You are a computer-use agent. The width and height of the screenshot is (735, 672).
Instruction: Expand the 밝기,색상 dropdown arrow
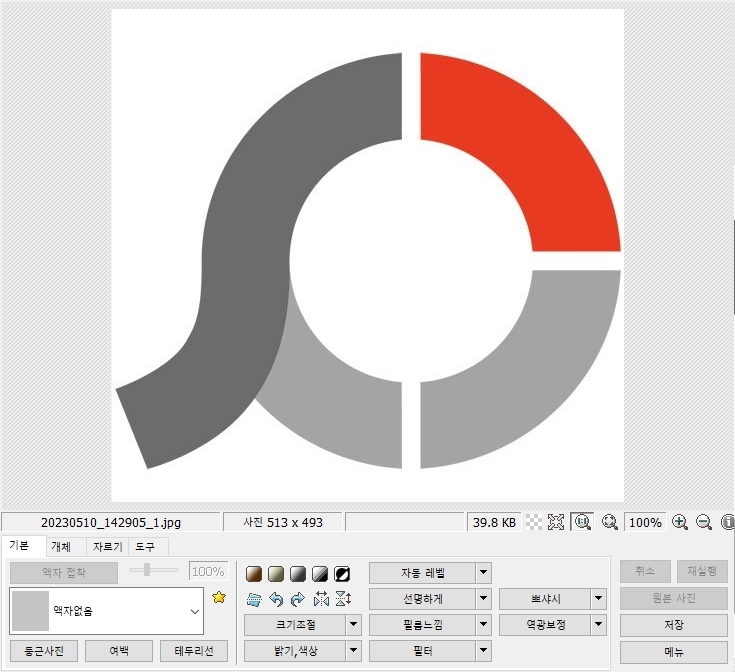(353, 651)
